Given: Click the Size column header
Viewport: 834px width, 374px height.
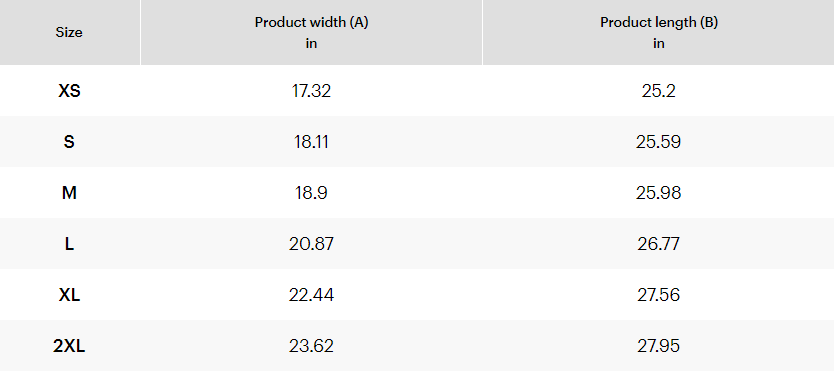Looking at the screenshot, I should point(69,32).
